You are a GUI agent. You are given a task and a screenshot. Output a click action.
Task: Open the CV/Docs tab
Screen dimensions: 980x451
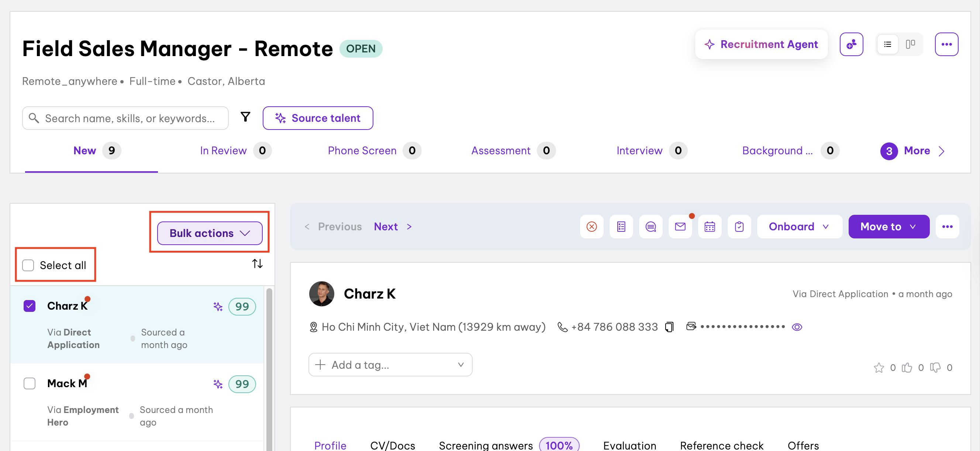tap(392, 445)
